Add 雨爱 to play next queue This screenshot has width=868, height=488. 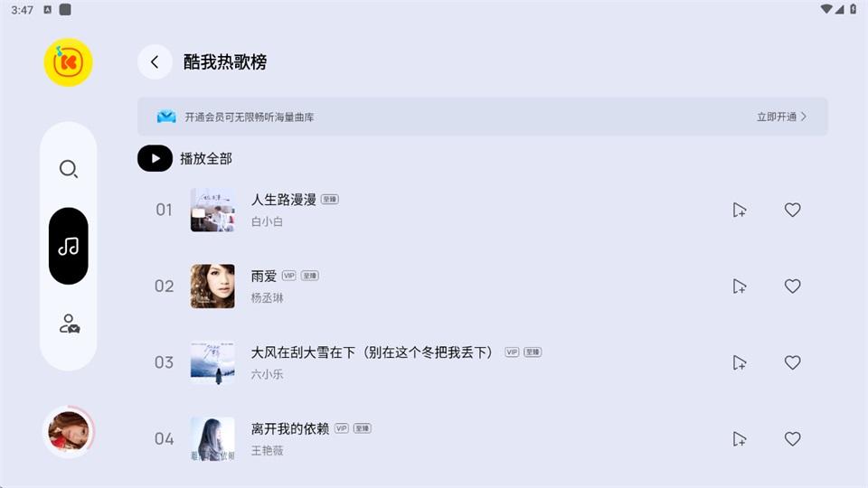[740, 286]
